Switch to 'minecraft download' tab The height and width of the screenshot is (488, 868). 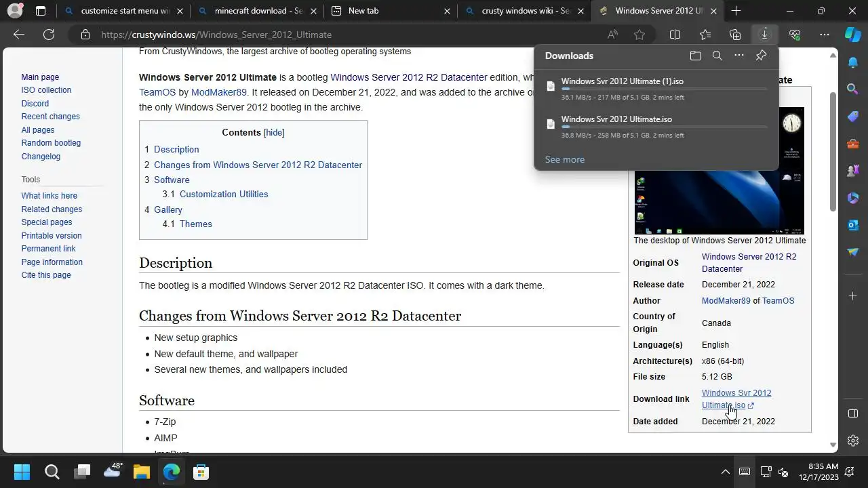coord(258,11)
